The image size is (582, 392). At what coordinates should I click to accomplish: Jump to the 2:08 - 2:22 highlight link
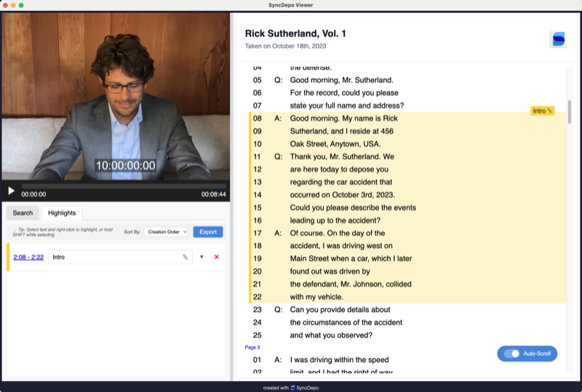coord(28,257)
